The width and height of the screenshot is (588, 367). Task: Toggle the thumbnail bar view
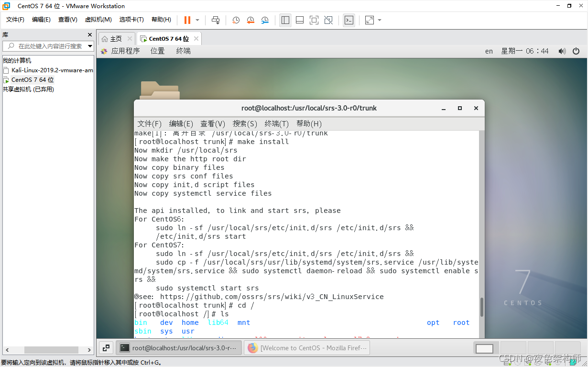(300, 20)
